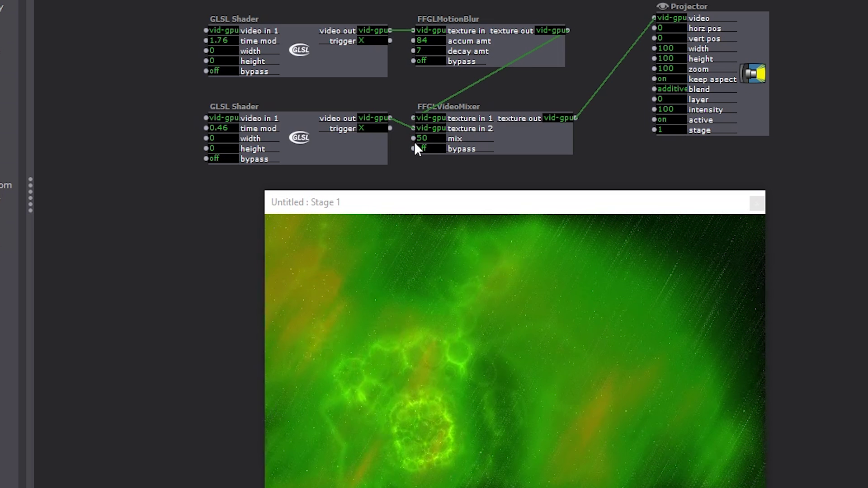Click video out port on top GLSL Shader

[390, 30]
